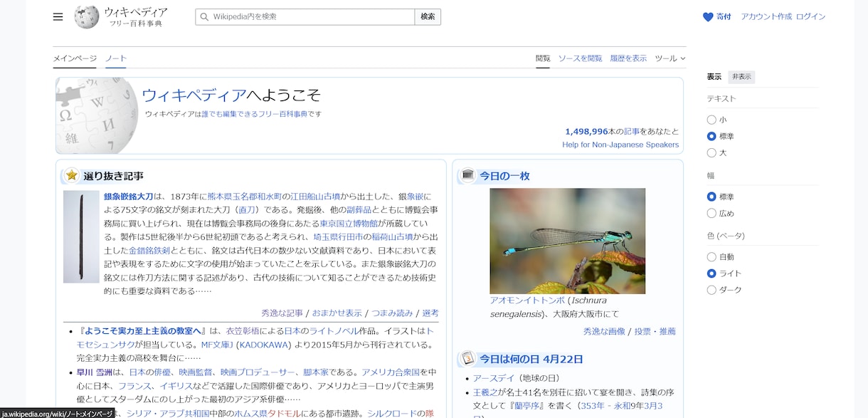The height and width of the screenshot is (418, 868).
Task: Click the 投票・推薦 link
Action: (x=655, y=332)
